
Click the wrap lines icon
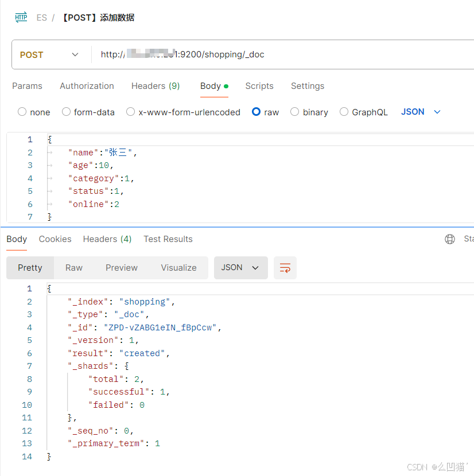(285, 268)
